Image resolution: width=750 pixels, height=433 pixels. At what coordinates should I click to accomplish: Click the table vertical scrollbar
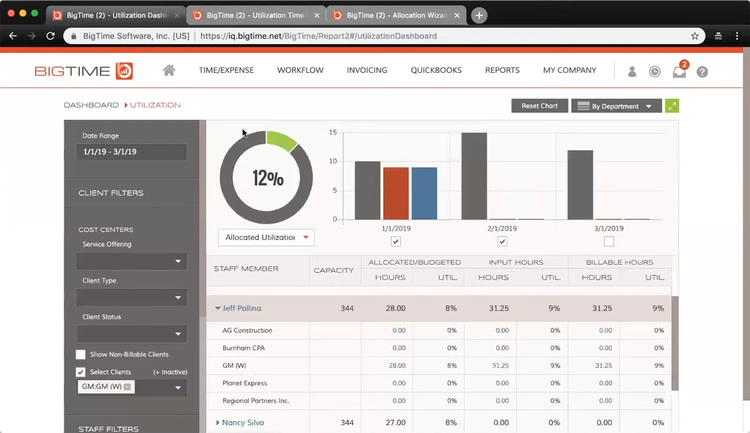675,343
